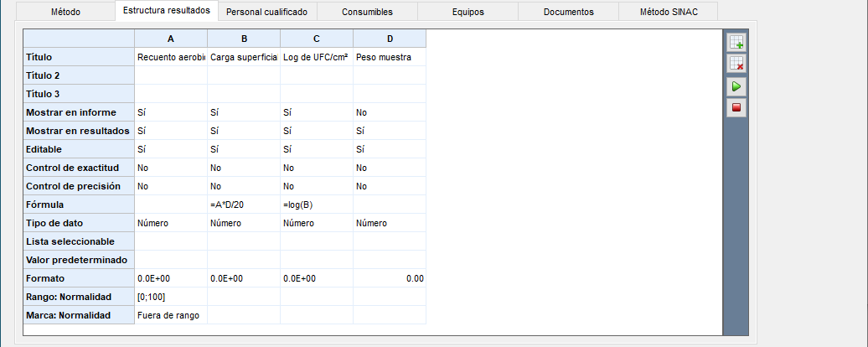This screenshot has height=347, width=868.
Task: Click the '0.00' format cell in column D
Action: (x=390, y=278)
